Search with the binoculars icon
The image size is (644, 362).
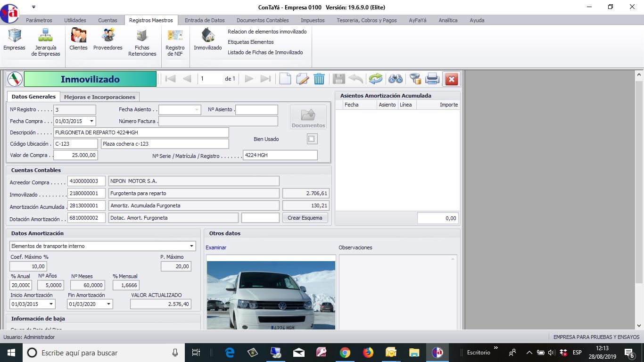(395, 79)
